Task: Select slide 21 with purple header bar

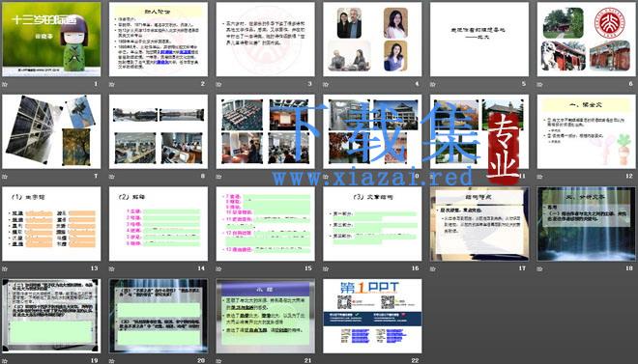Action: [265, 316]
